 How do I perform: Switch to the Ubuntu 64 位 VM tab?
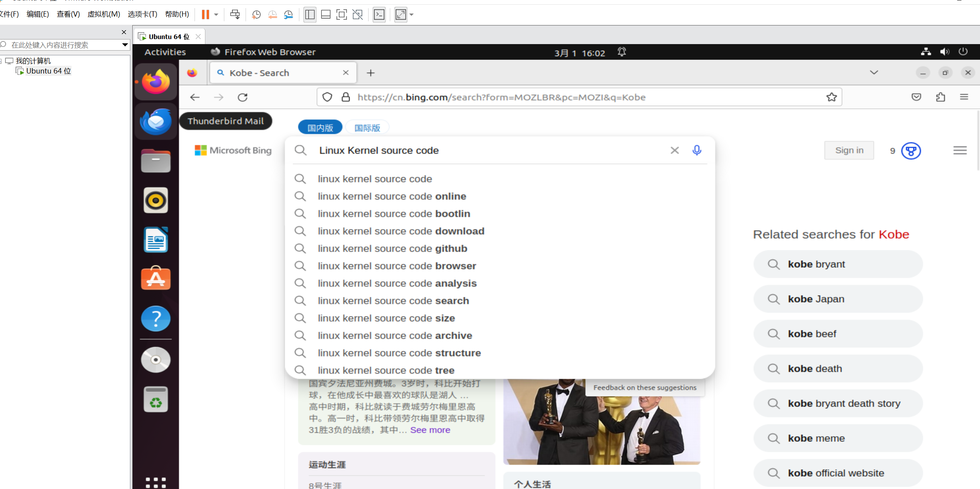coord(169,37)
